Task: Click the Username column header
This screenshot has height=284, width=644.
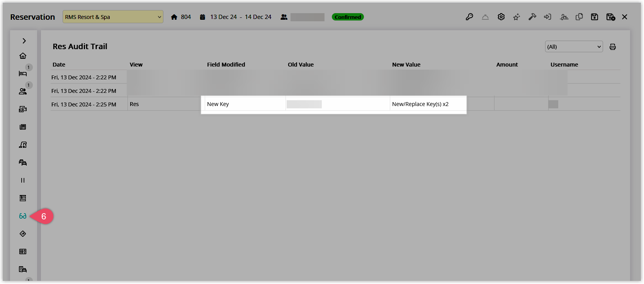Action: [564, 65]
